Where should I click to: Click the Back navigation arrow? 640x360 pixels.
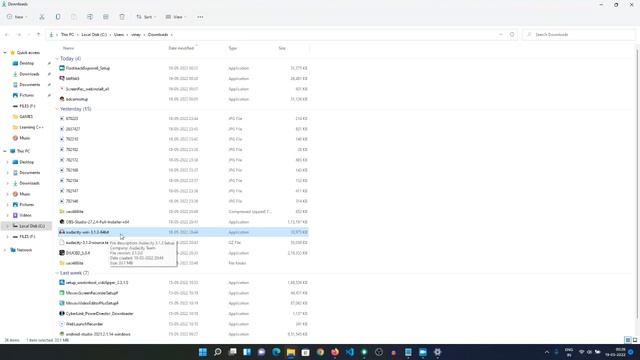(x=7, y=35)
